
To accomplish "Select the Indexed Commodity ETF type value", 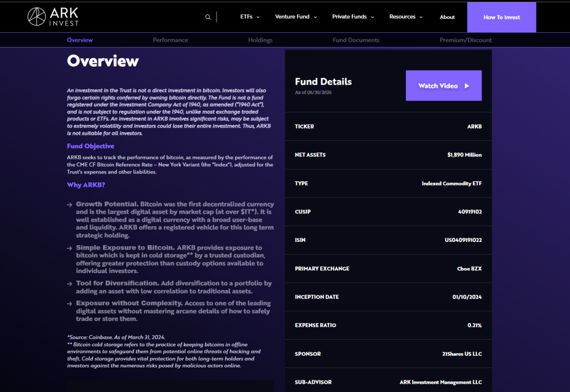I will 451,183.
